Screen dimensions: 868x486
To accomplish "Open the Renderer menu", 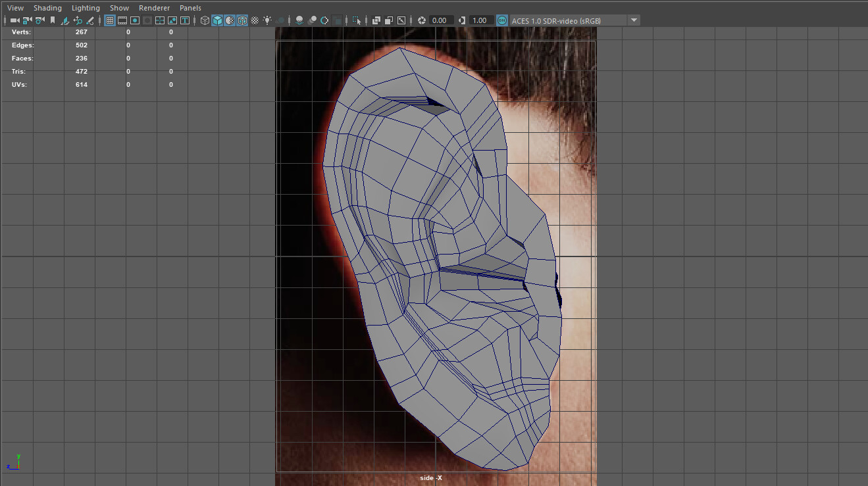I will (x=154, y=8).
